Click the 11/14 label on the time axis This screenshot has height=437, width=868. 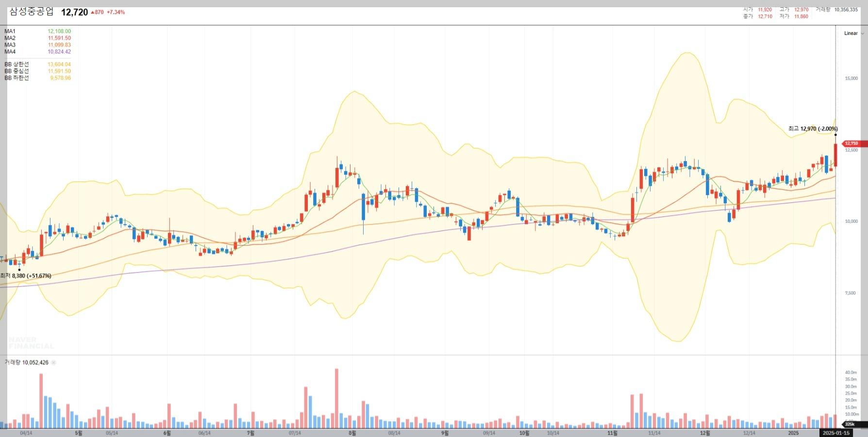tap(654, 433)
